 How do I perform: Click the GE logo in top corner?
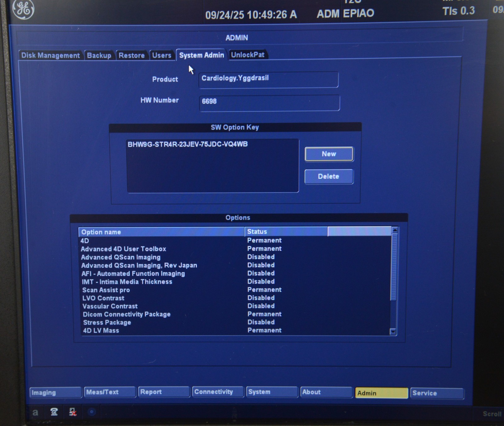tap(23, 9)
